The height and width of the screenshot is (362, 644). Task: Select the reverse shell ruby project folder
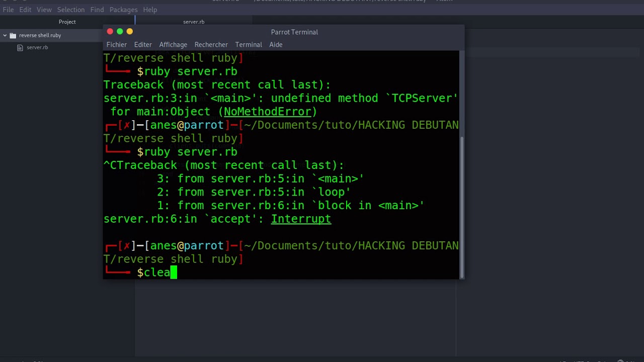(40, 35)
